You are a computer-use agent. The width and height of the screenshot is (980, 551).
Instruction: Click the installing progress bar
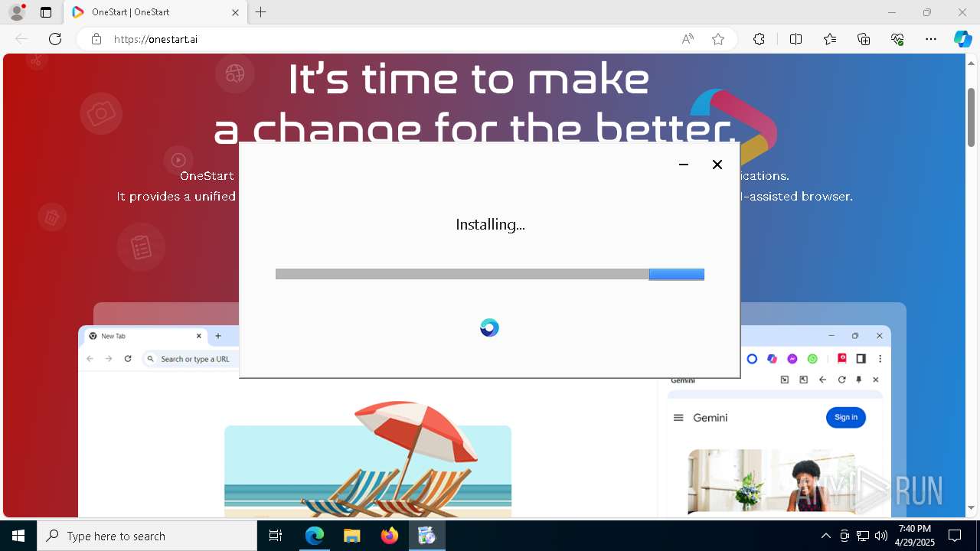(490, 274)
